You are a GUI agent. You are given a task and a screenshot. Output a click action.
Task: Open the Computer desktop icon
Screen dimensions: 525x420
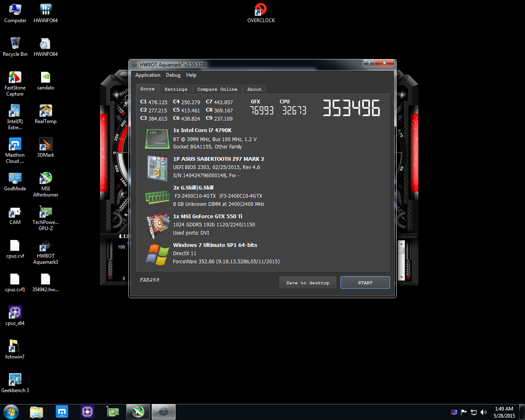point(15,13)
